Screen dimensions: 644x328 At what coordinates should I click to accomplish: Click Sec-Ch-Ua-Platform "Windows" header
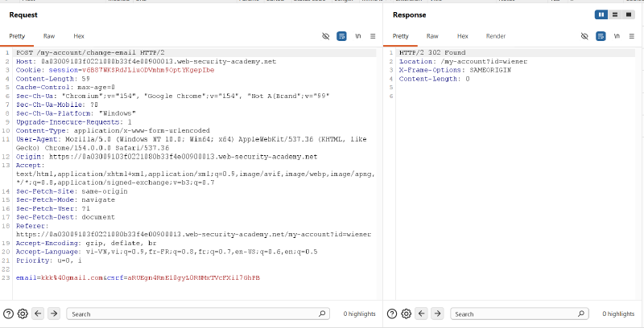coord(76,113)
